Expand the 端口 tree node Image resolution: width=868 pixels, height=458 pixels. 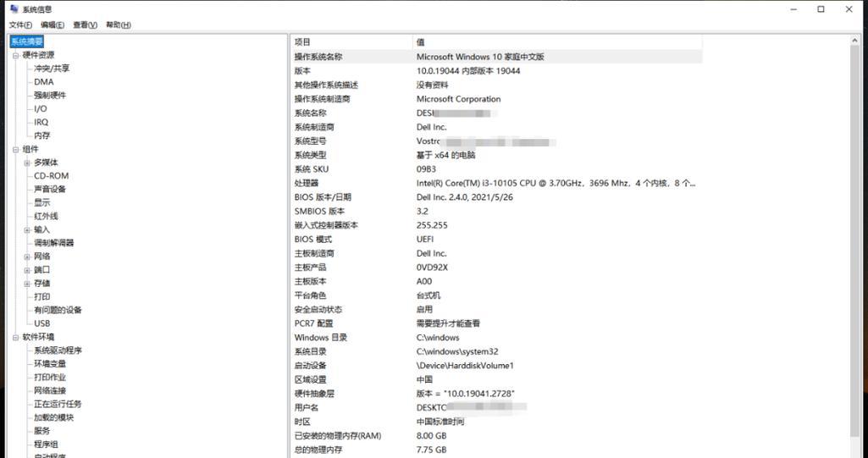(27, 270)
